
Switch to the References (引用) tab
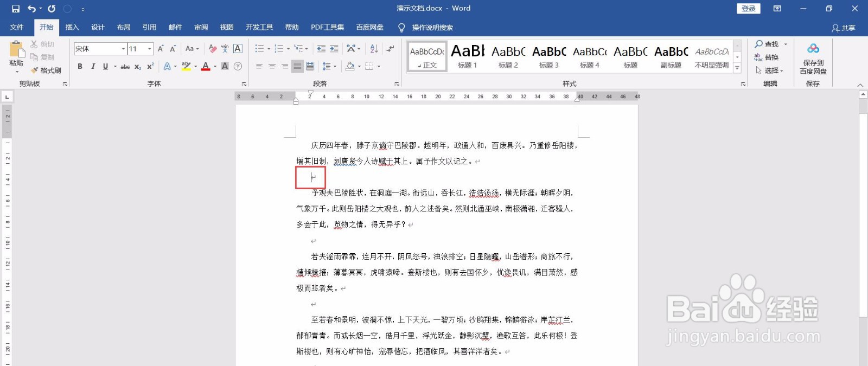tap(149, 27)
